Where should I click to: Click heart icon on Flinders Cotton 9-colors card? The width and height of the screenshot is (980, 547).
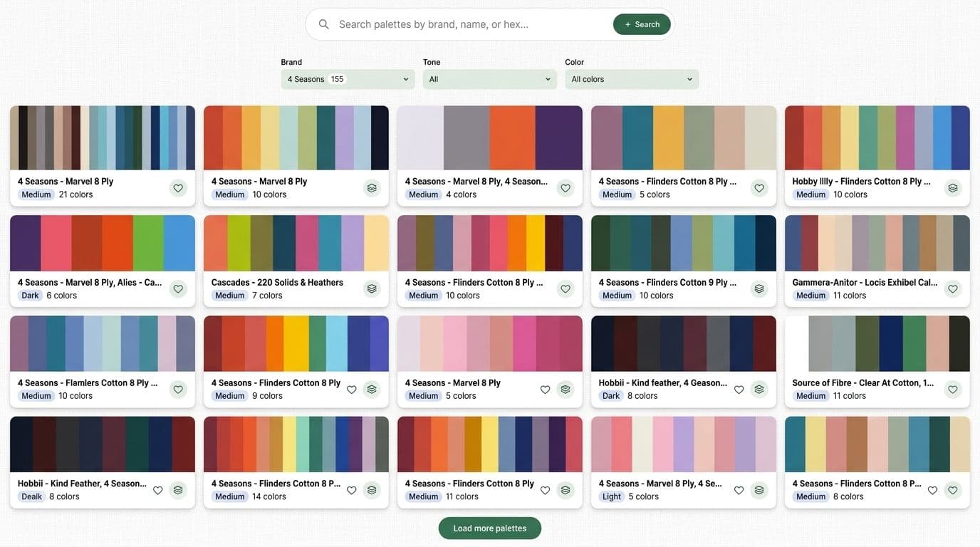tap(351, 390)
